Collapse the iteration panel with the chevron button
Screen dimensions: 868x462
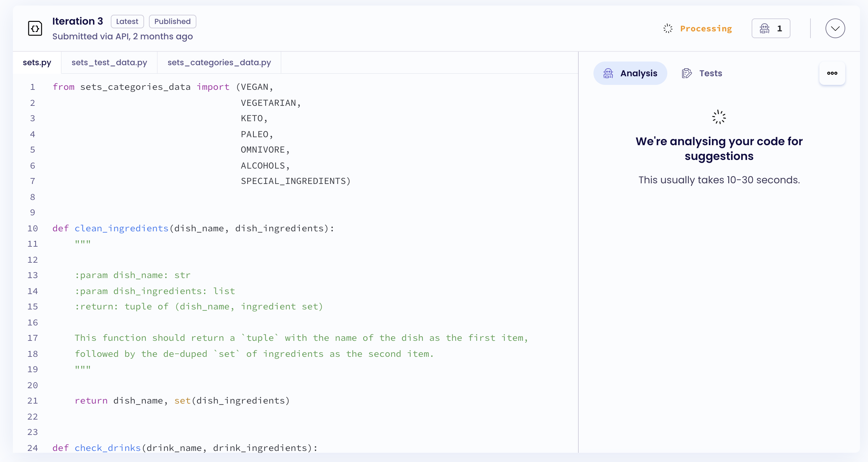tap(835, 28)
